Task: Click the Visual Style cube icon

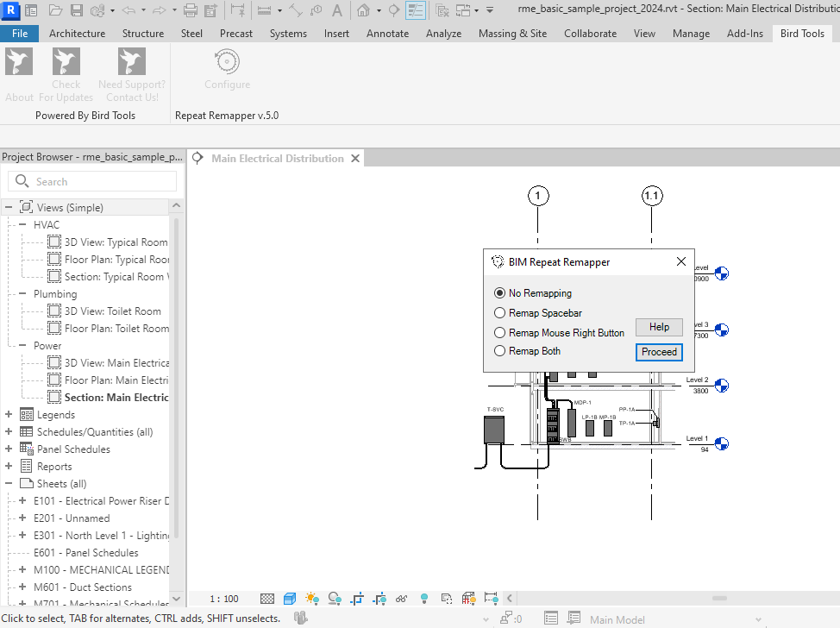Action: pos(290,599)
